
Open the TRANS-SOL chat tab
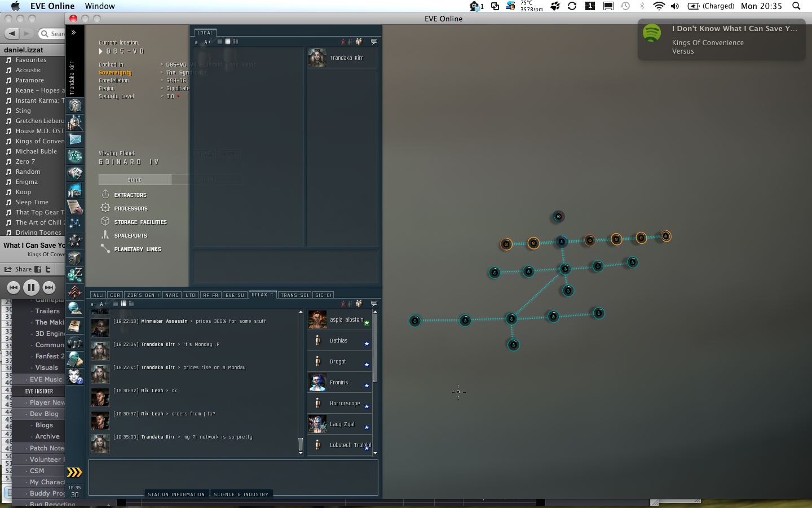(x=295, y=295)
